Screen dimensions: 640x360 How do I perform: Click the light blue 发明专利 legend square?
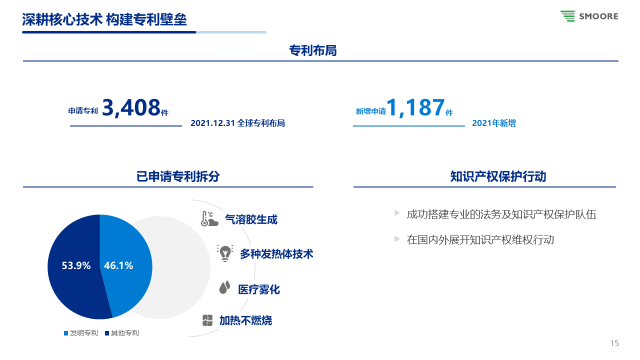66,333
